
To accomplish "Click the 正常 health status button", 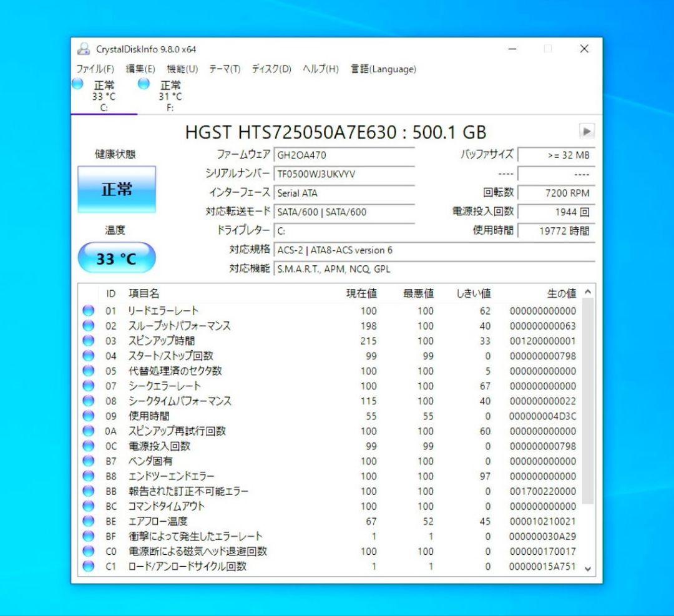I will point(117,189).
